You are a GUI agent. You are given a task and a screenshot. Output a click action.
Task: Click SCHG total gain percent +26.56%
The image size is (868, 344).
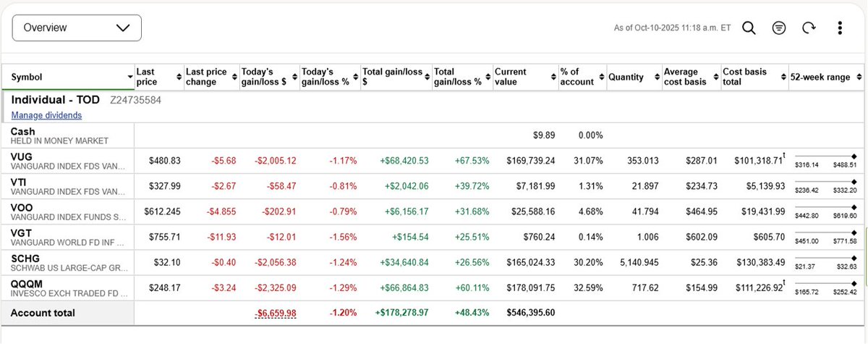tap(472, 262)
